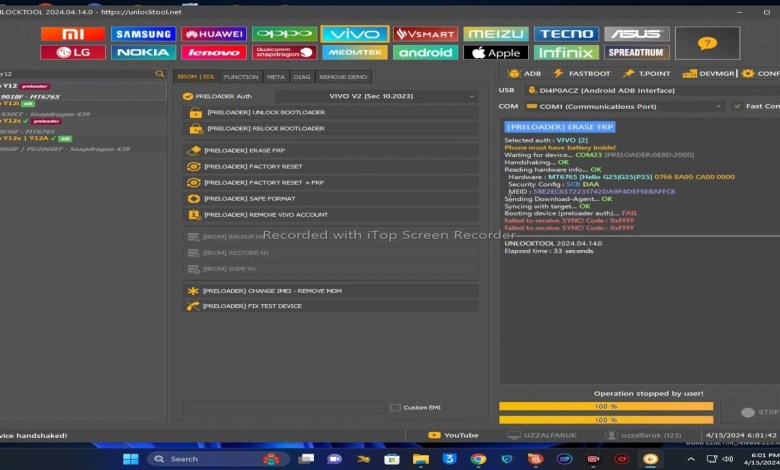Click the Custom EMI input field
This screenshot has width=780, height=470.
coord(284,407)
